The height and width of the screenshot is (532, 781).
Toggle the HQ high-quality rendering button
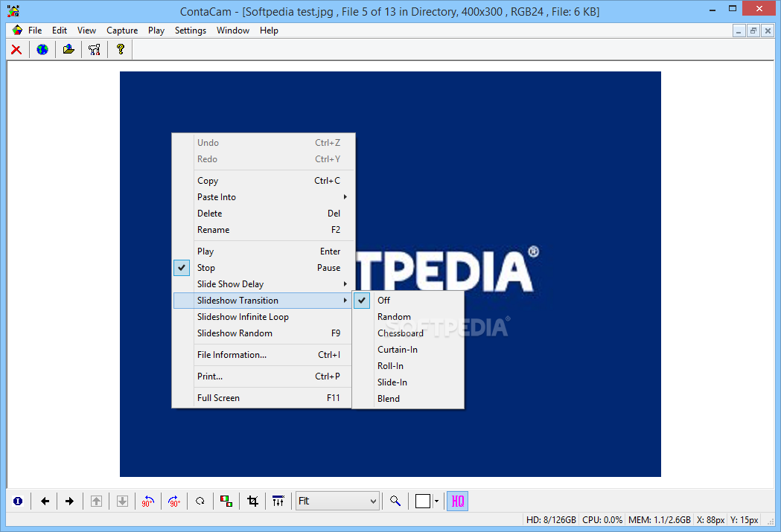pos(457,501)
